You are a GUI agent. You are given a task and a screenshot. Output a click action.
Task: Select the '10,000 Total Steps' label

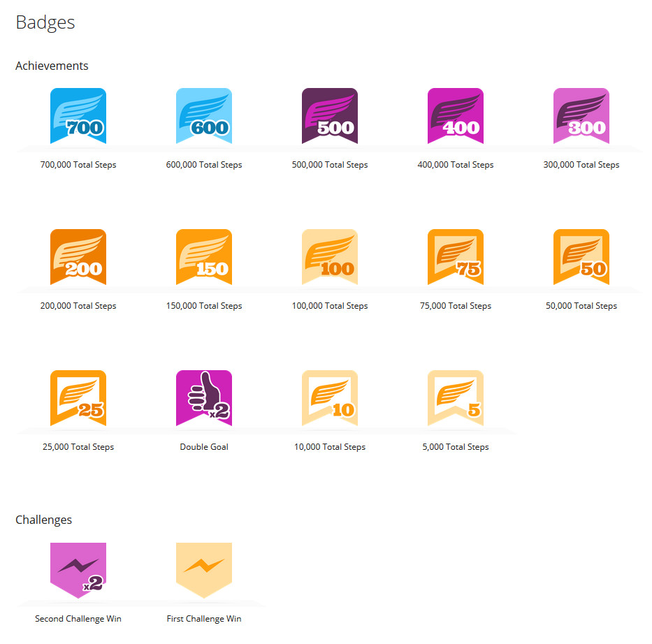pos(330,447)
